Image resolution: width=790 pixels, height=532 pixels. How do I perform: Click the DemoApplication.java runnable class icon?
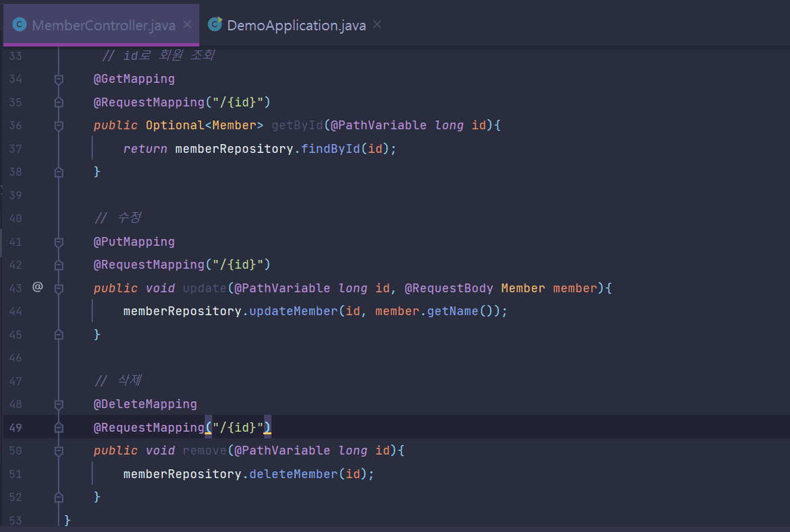(x=215, y=24)
